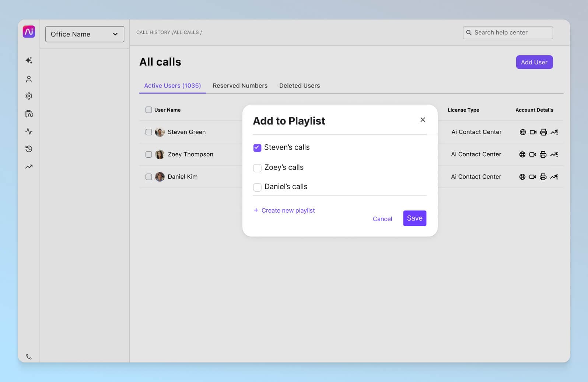Click the phone icon at sidebar bottom

[29, 357]
